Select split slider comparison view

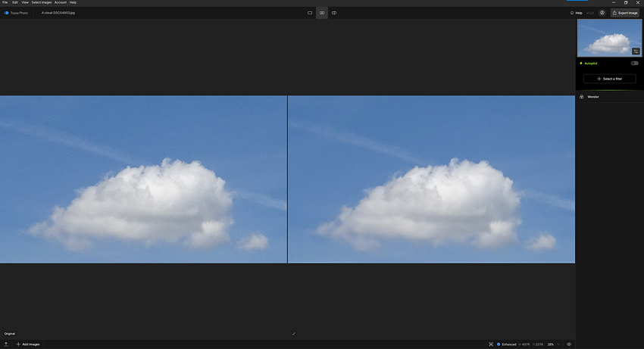pos(334,13)
